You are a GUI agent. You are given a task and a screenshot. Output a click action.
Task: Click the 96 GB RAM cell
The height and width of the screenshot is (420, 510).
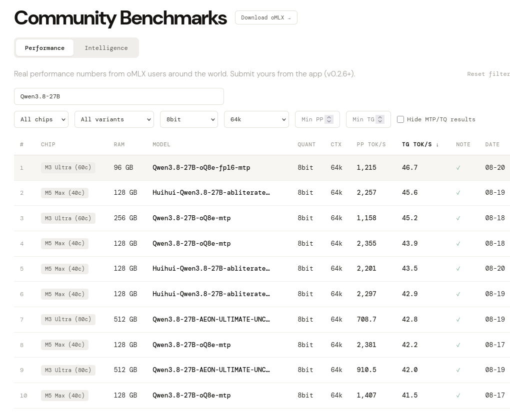point(123,168)
